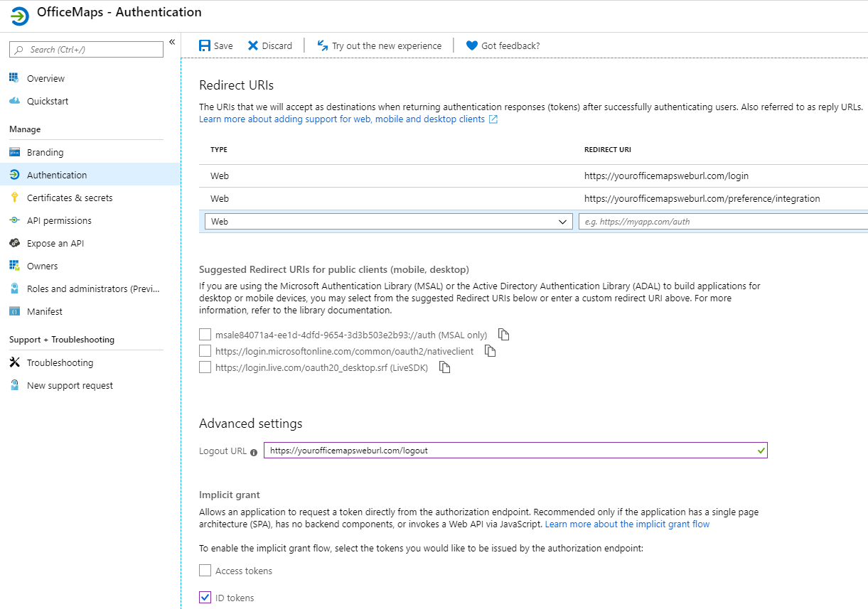Select the /login redirect URI row
Viewport: 868px width, 609px height.
[533, 176]
